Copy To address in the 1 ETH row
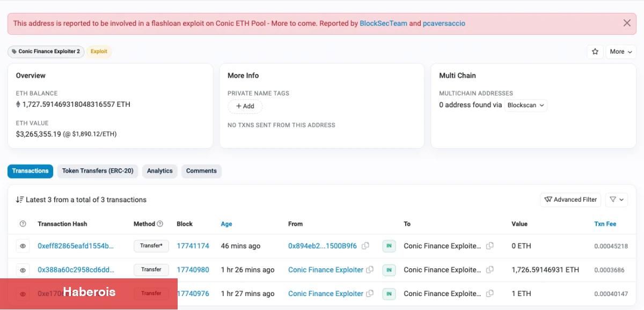The width and height of the screenshot is (644, 310). pos(490,293)
